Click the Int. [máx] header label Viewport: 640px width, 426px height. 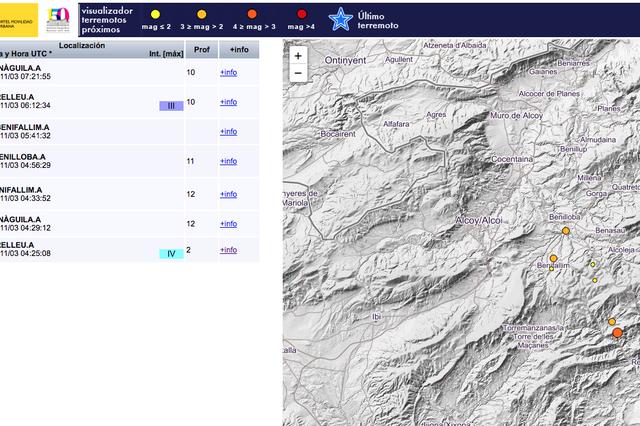[166, 53]
